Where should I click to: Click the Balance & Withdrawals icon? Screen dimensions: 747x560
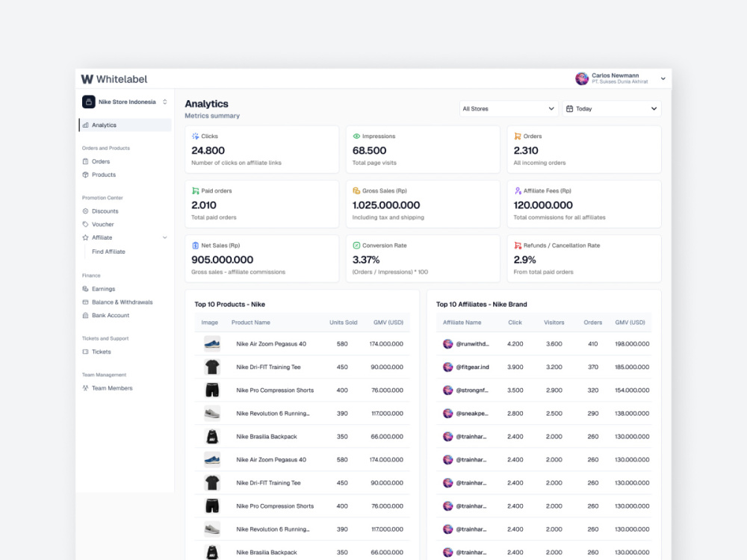tap(85, 302)
